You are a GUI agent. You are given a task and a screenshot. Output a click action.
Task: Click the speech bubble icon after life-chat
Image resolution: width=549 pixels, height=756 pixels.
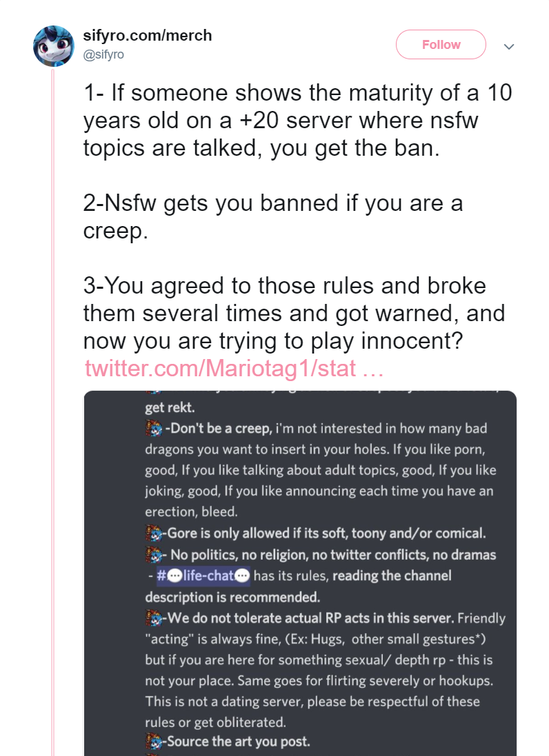click(242, 575)
